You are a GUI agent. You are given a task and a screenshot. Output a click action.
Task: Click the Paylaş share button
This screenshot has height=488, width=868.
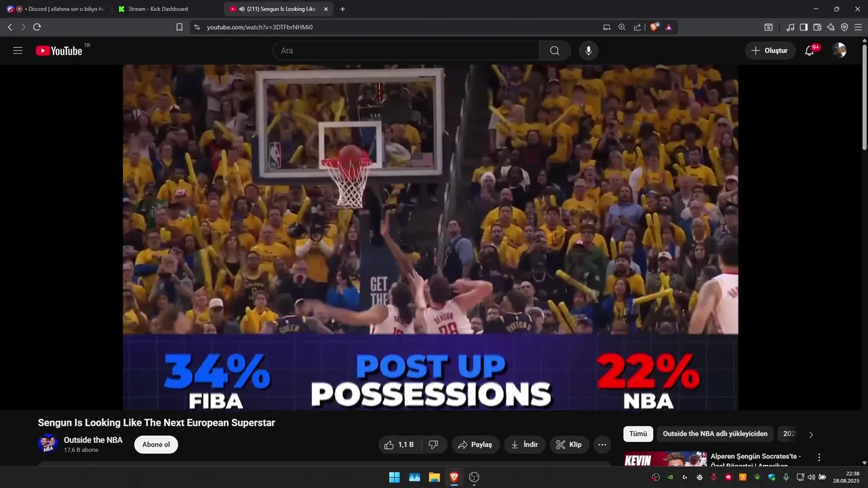[475, 445]
